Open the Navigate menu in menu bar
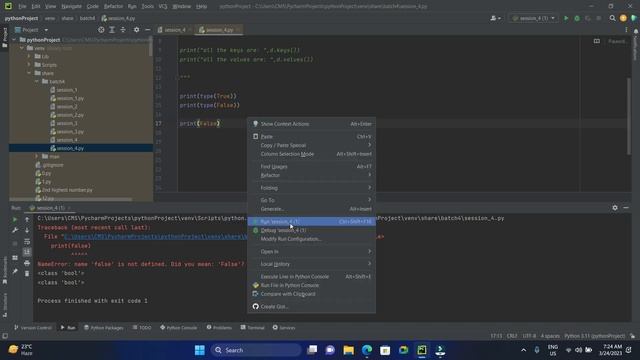 (x=71, y=6)
